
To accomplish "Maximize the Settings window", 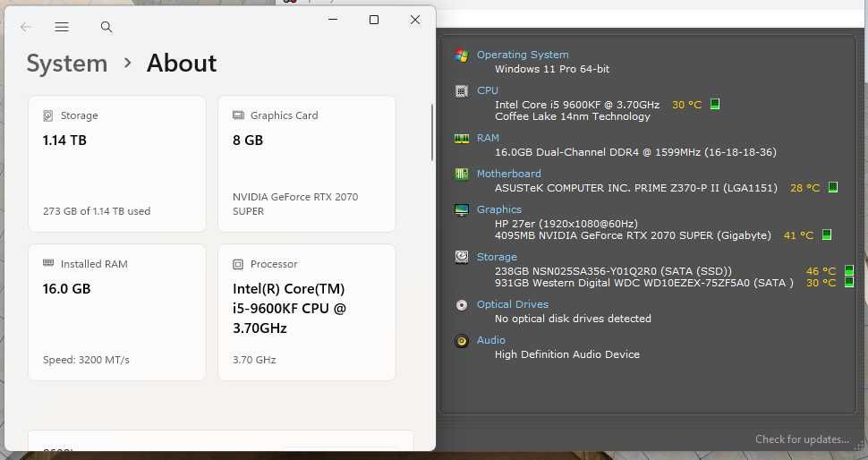I will [374, 20].
